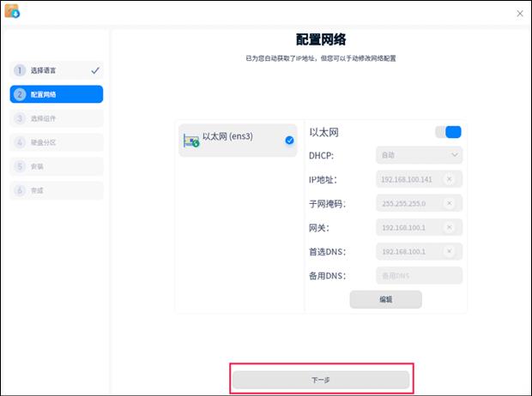Toggle the 以太网 switch off
Screen dimensions: 532x396
pyautogui.click(x=449, y=132)
